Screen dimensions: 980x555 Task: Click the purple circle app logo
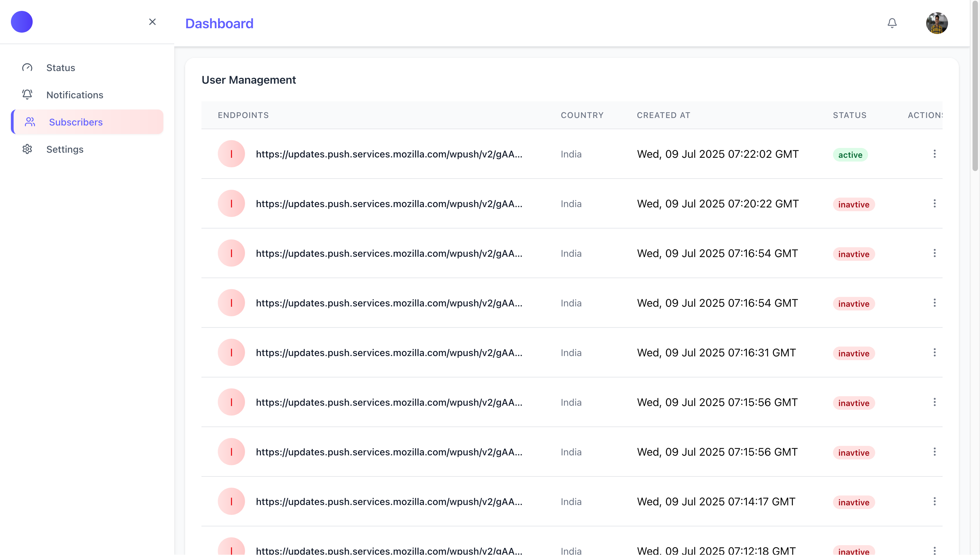[22, 22]
